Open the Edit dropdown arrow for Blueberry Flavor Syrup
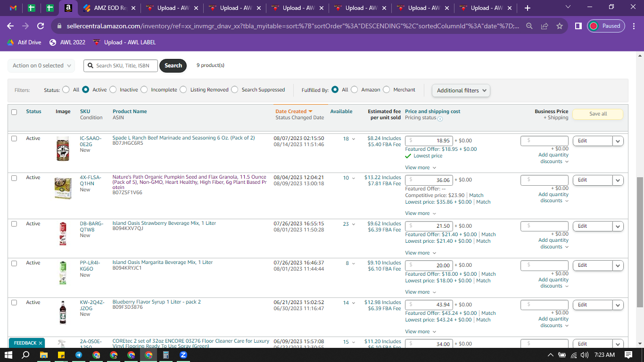The width and height of the screenshot is (644, 362). click(618, 305)
